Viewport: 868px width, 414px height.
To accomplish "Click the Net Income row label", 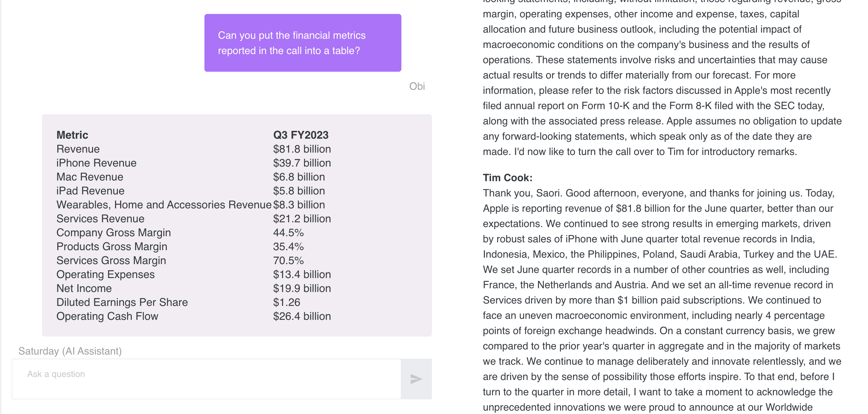I will point(84,288).
